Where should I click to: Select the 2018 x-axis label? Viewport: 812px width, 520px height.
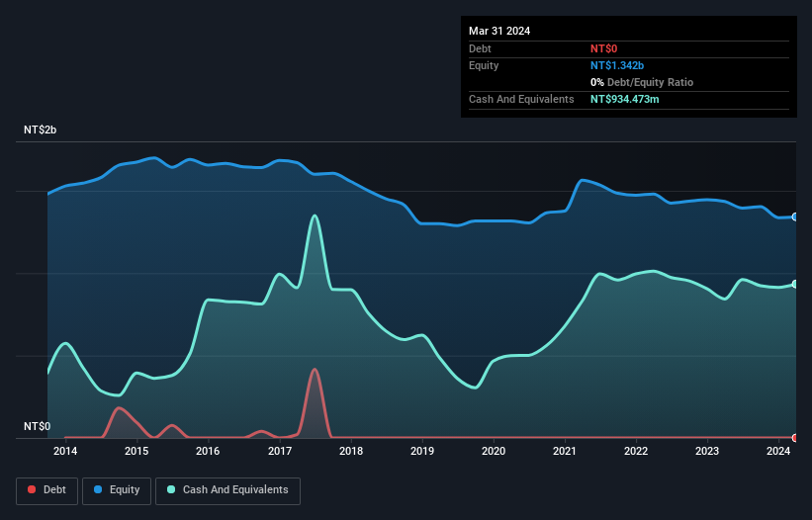(x=351, y=451)
